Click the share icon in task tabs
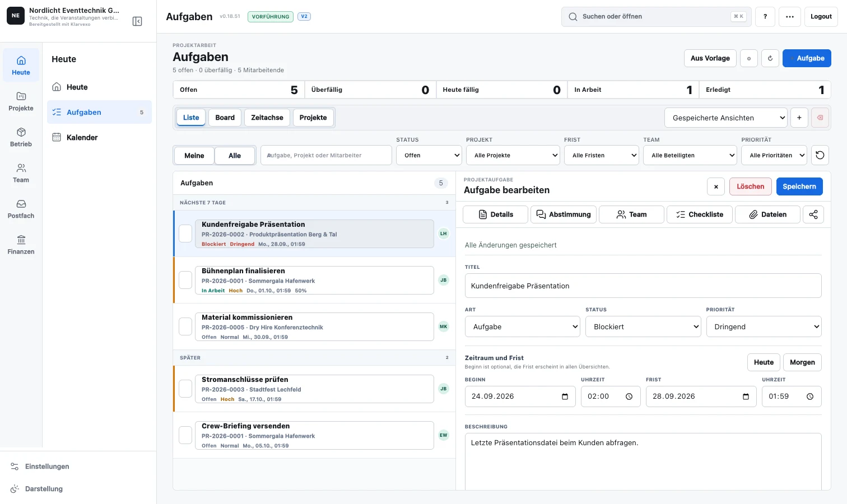 pyautogui.click(x=813, y=214)
